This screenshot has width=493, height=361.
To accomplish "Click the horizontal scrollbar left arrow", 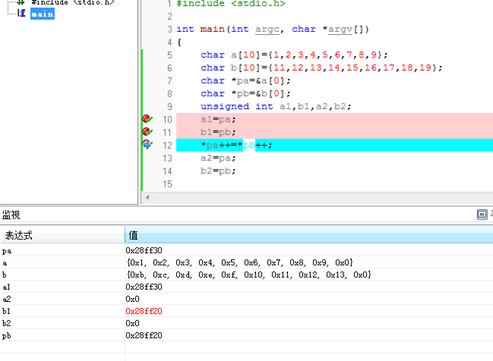I will coord(147,197).
